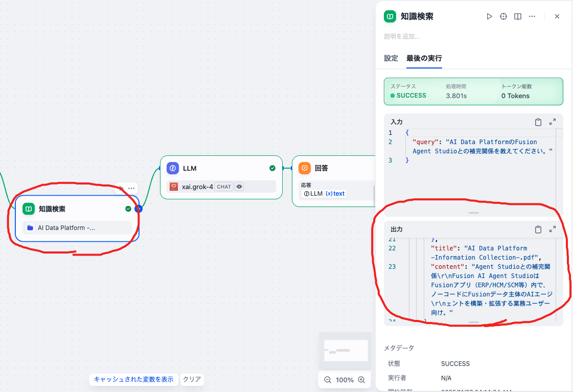
Task: Click line number 2 in 入力 block
Action: tap(391, 142)
